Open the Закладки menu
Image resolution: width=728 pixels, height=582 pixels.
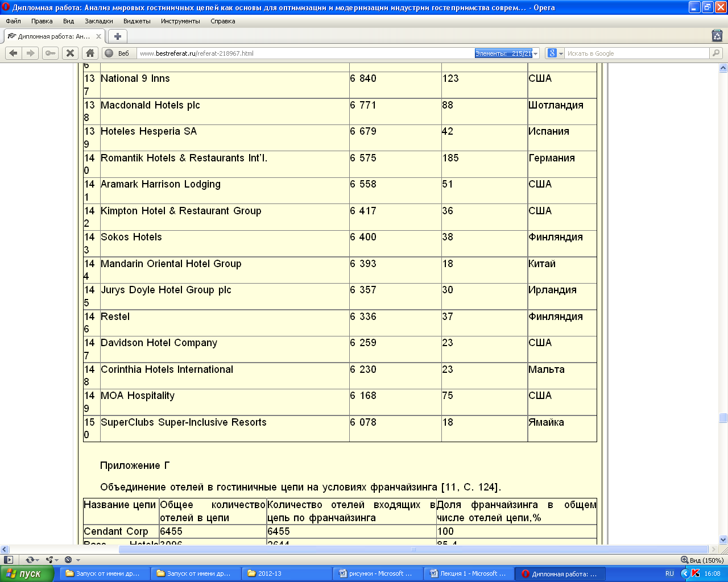point(99,21)
